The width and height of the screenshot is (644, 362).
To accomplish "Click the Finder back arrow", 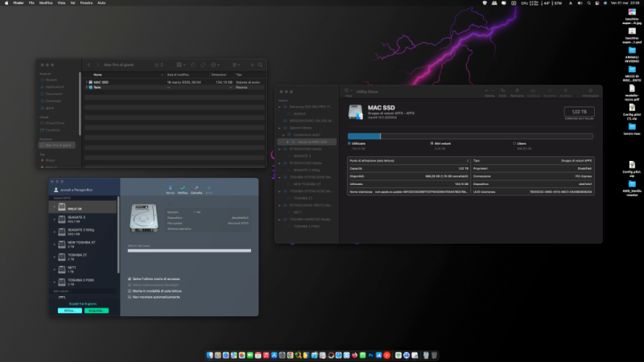I will pos(89,65).
